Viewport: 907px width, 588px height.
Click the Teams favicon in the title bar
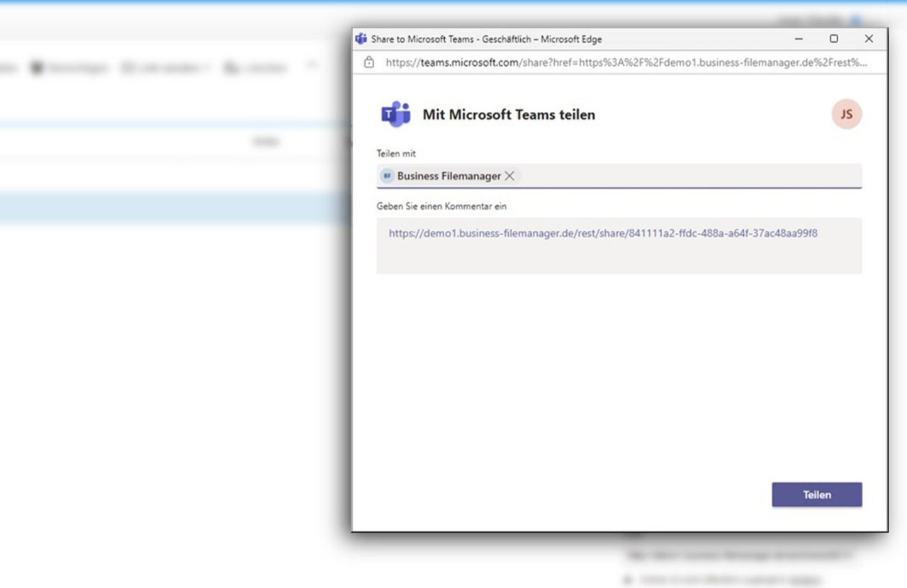click(x=361, y=39)
